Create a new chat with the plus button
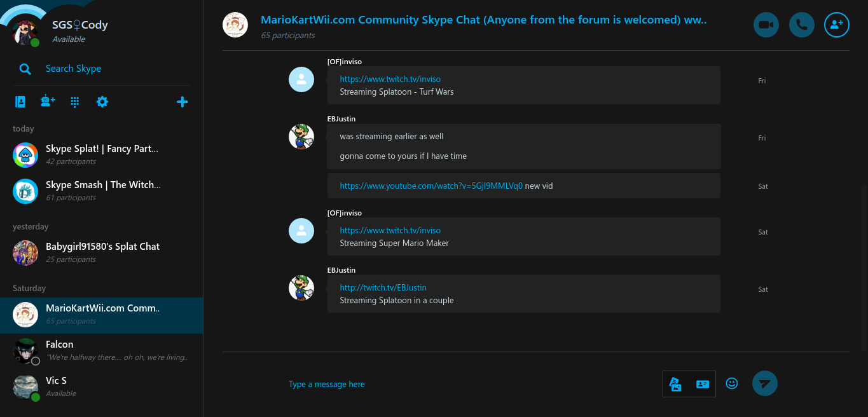Screen dimensions: 868x417 [x=183, y=102]
